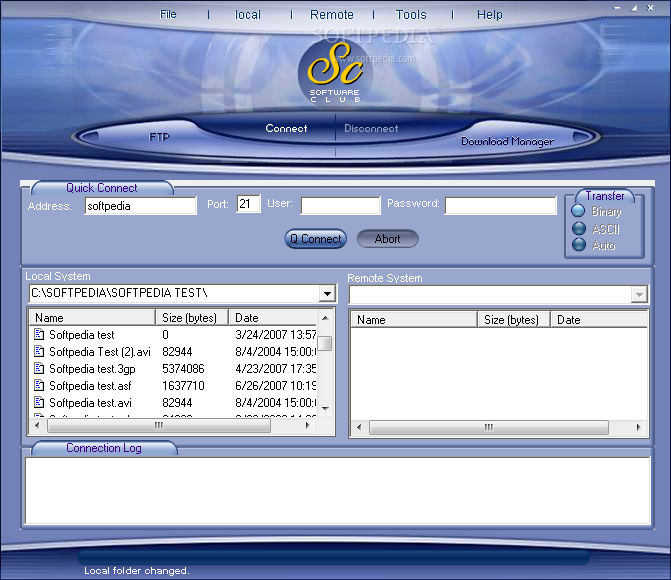Click the Software Club logo

[335, 72]
